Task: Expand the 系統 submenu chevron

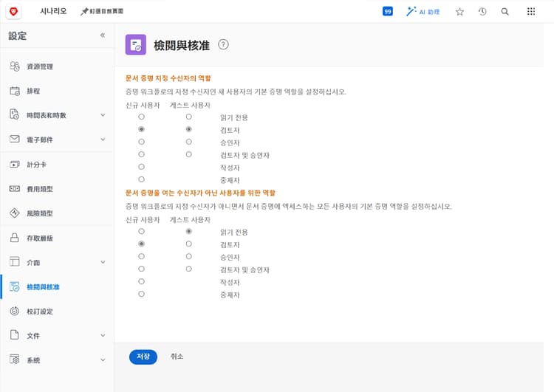Action: [103, 360]
